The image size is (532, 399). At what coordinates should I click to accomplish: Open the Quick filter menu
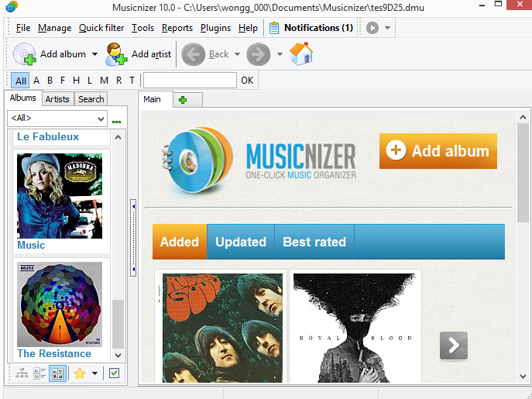(101, 28)
